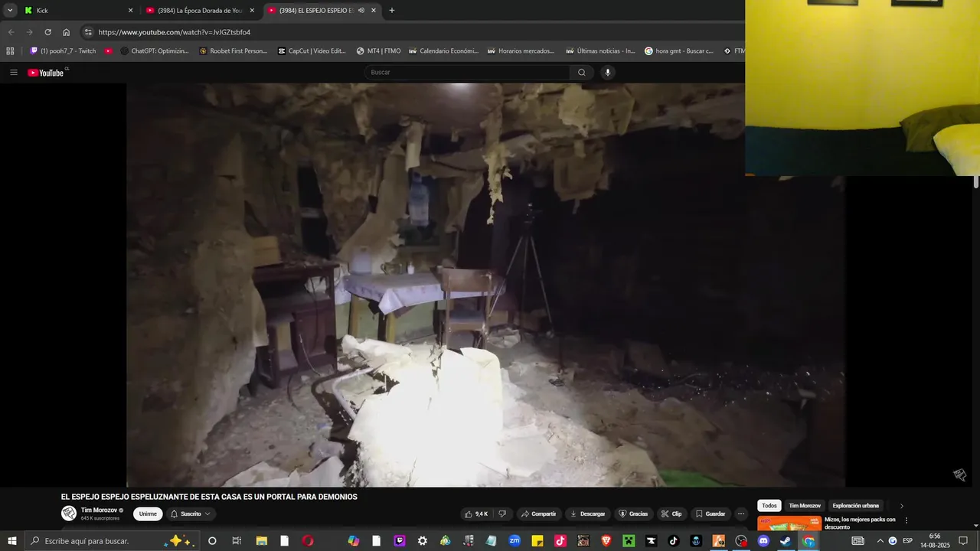Open the ChatGPT: Optimizin... bookmark
The height and width of the screenshot is (551, 980).
(x=155, y=51)
